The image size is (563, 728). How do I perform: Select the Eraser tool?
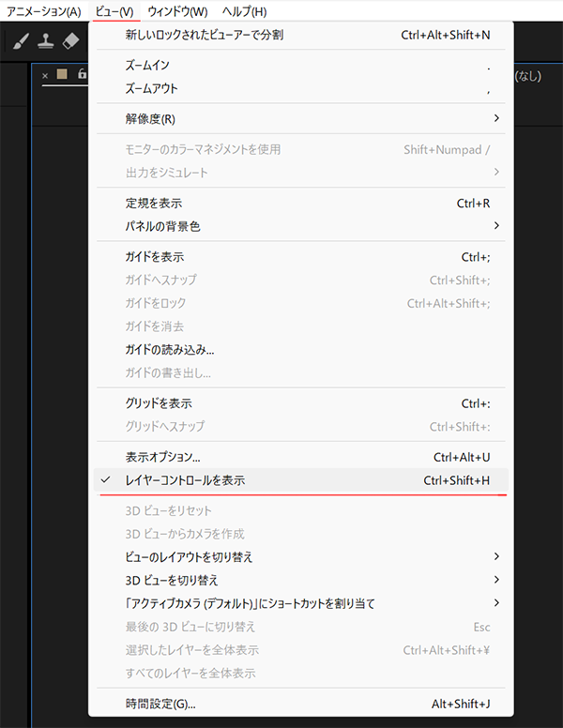click(71, 42)
